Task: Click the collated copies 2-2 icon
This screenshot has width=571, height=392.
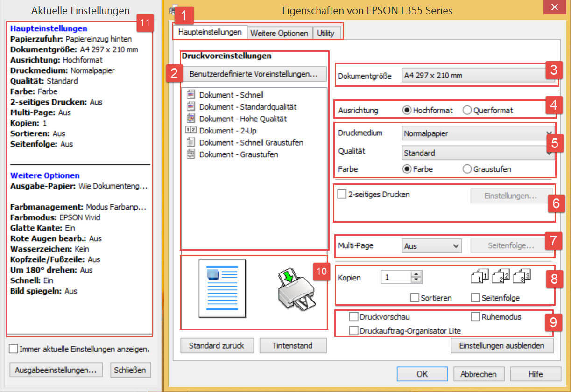Action: (x=501, y=276)
